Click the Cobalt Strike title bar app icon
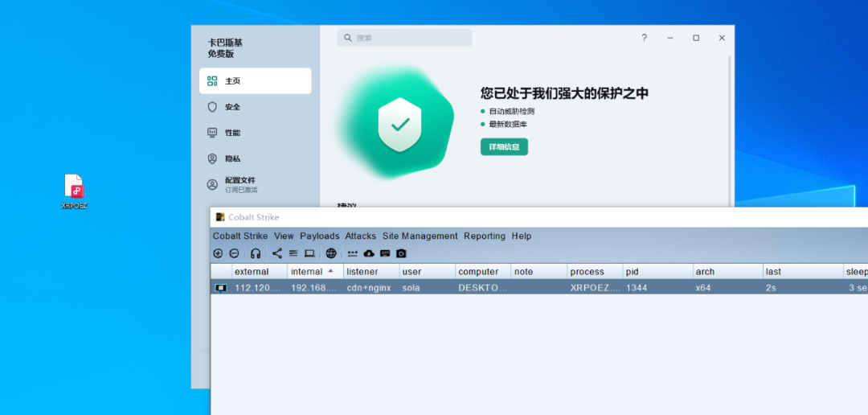This screenshot has height=415, width=868. click(x=220, y=217)
